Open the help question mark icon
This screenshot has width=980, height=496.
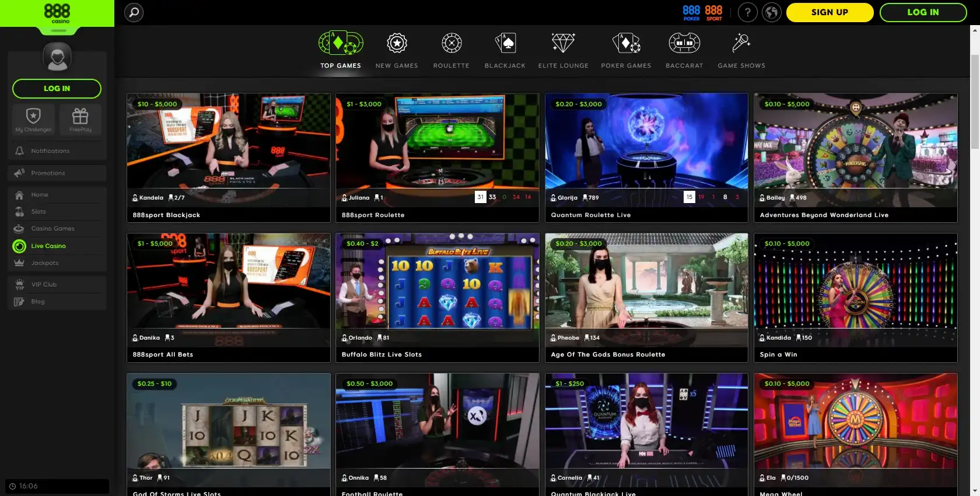747,12
